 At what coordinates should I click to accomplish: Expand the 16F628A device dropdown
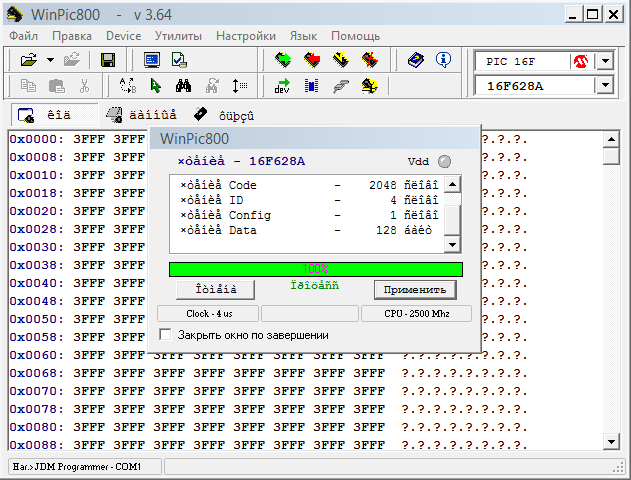606,86
